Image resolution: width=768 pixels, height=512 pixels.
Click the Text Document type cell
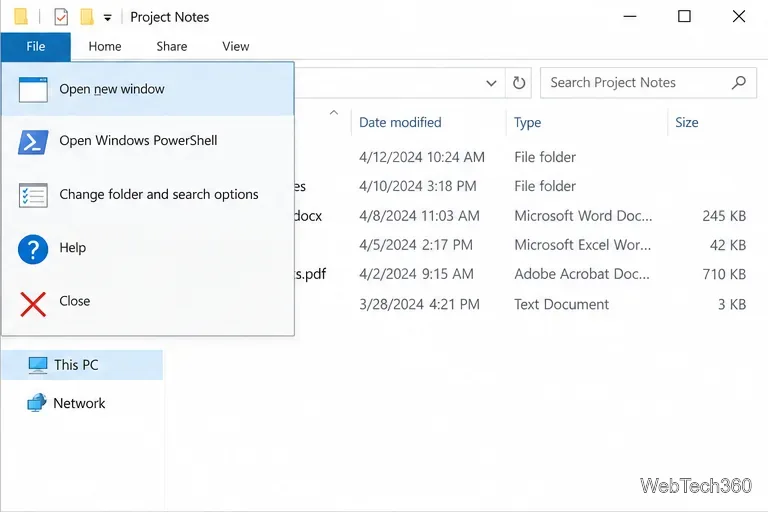point(561,304)
